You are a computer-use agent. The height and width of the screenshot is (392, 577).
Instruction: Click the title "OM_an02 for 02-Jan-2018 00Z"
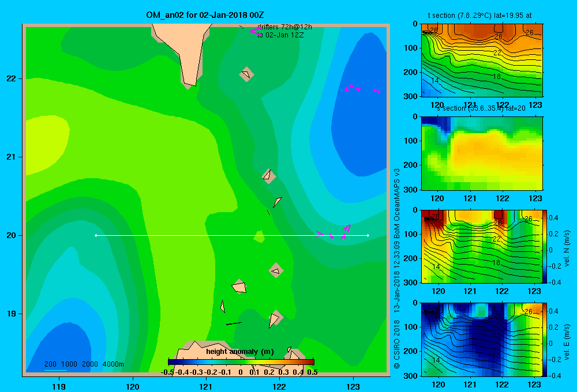(x=205, y=15)
